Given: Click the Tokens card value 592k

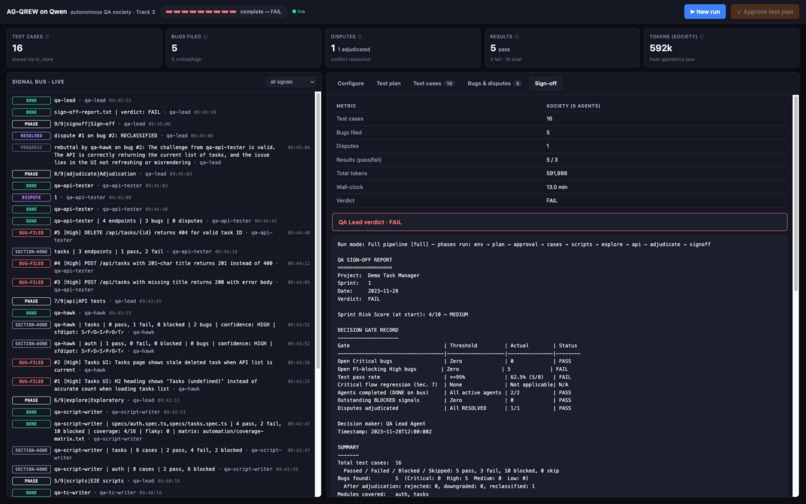Looking at the screenshot, I should (x=661, y=48).
